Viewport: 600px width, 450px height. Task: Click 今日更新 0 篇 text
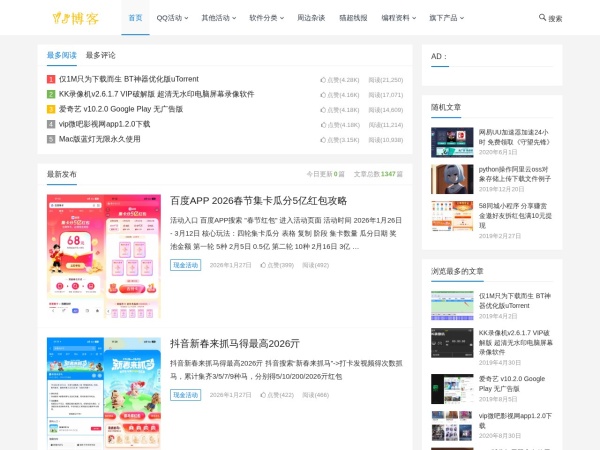[x=326, y=174]
